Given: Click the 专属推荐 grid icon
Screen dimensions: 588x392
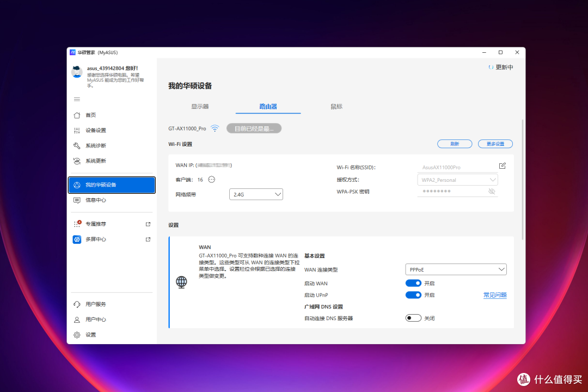Looking at the screenshot, I should pyautogui.click(x=77, y=224).
